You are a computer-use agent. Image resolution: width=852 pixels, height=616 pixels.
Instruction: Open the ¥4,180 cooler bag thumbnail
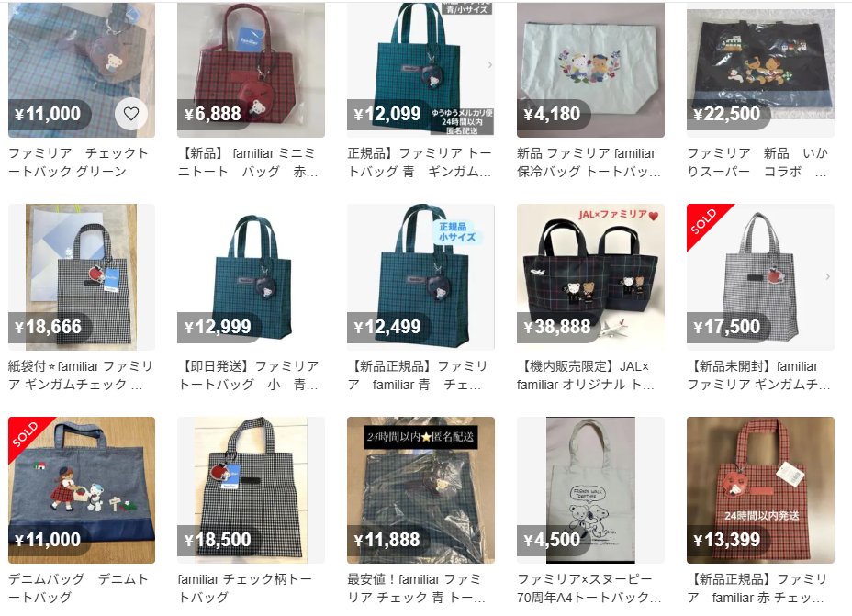pos(590,70)
